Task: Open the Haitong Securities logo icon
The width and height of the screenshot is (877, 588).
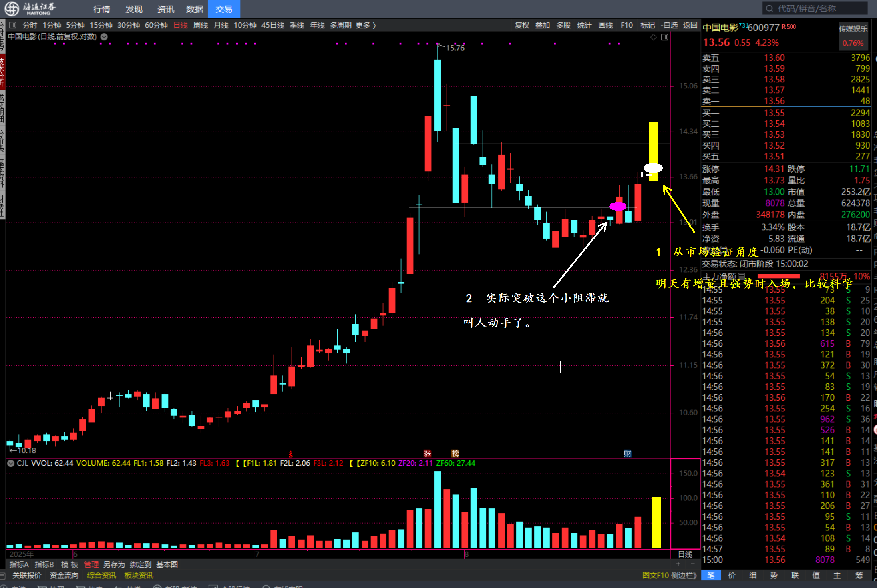Action: pos(11,8)
